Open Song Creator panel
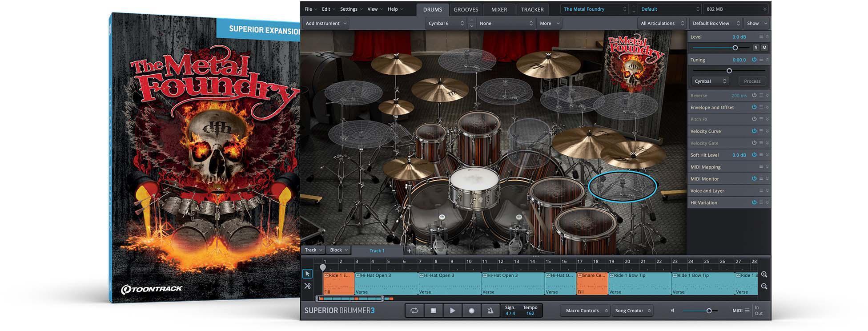 point(632,311)
